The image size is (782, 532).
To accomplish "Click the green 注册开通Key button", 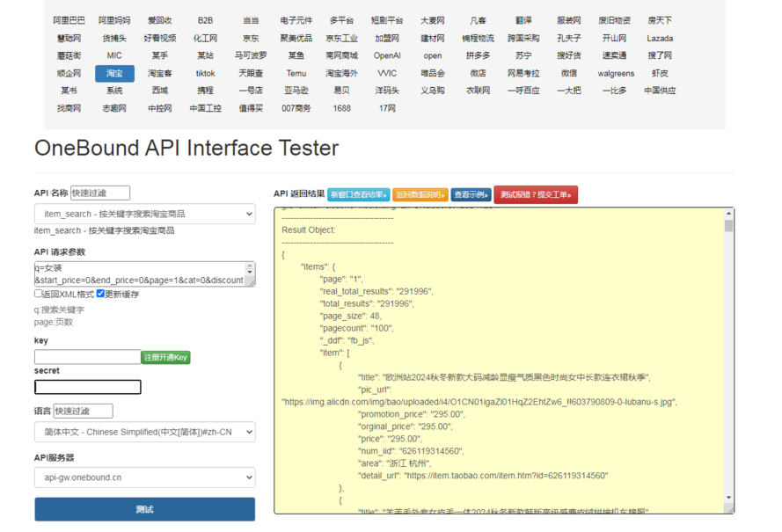I will pos(165,357).
